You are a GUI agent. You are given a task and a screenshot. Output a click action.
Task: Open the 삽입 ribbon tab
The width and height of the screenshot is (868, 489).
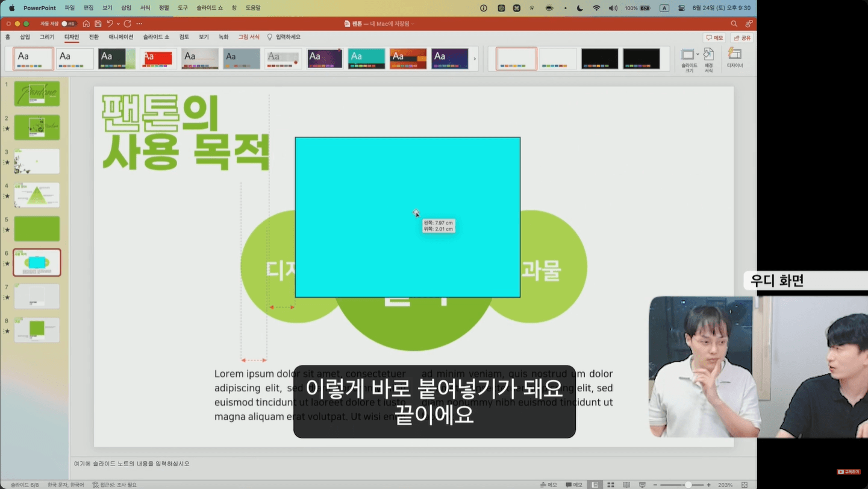pos(25,37)
